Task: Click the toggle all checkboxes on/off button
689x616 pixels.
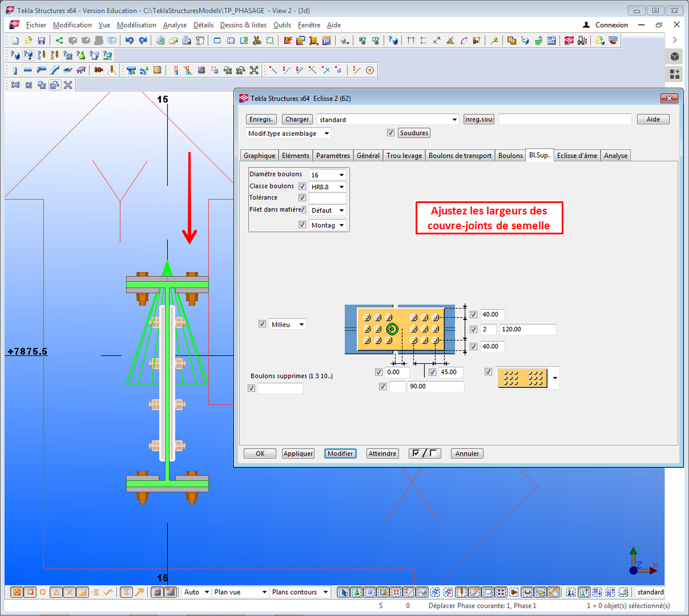Action: tap(425, 453)
